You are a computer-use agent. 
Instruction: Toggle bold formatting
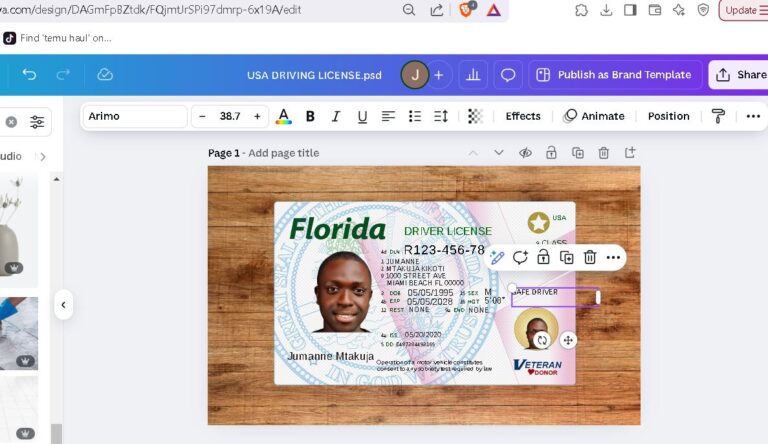(x=310, y=117)
